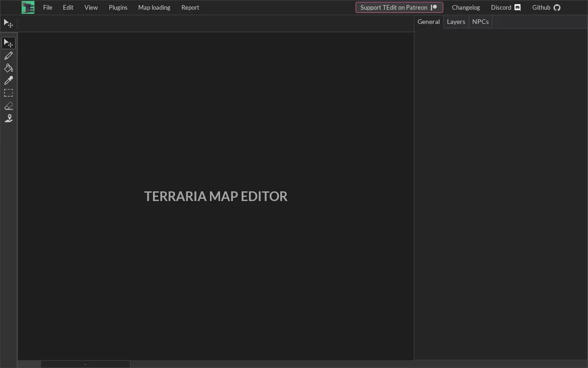Switch to the Layers tab
The height and width of the screenshot is (368, 588).
[456, 22]
